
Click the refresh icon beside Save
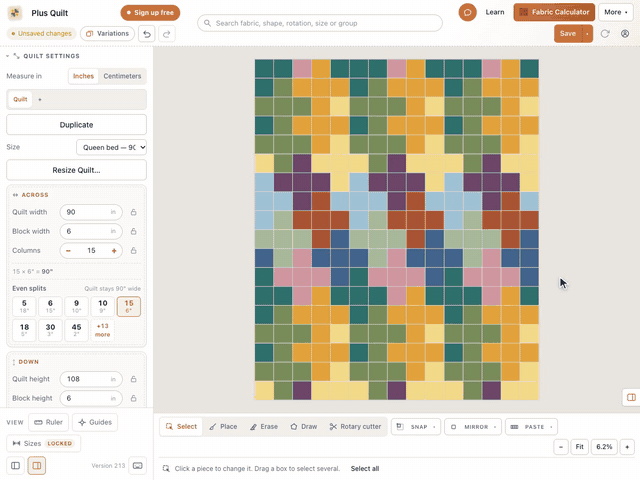605,33
